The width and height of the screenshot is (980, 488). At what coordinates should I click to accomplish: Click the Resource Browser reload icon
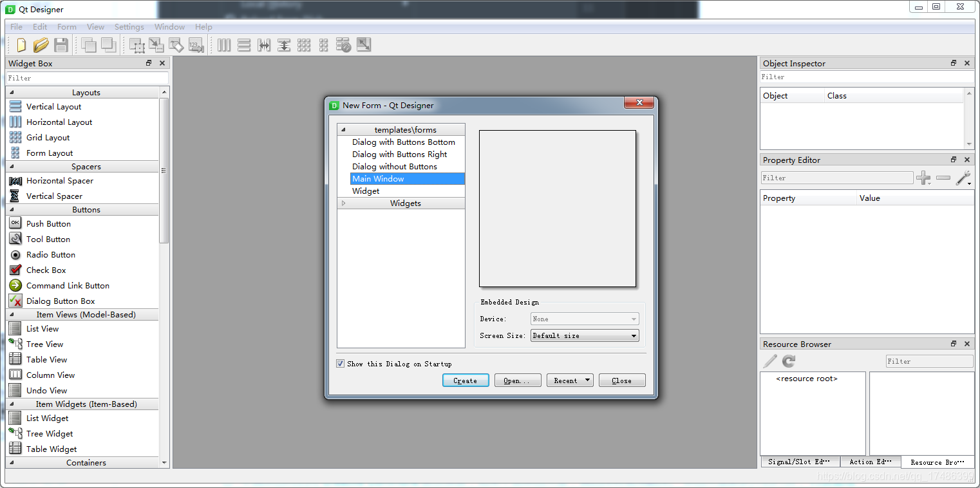point(789,361)
